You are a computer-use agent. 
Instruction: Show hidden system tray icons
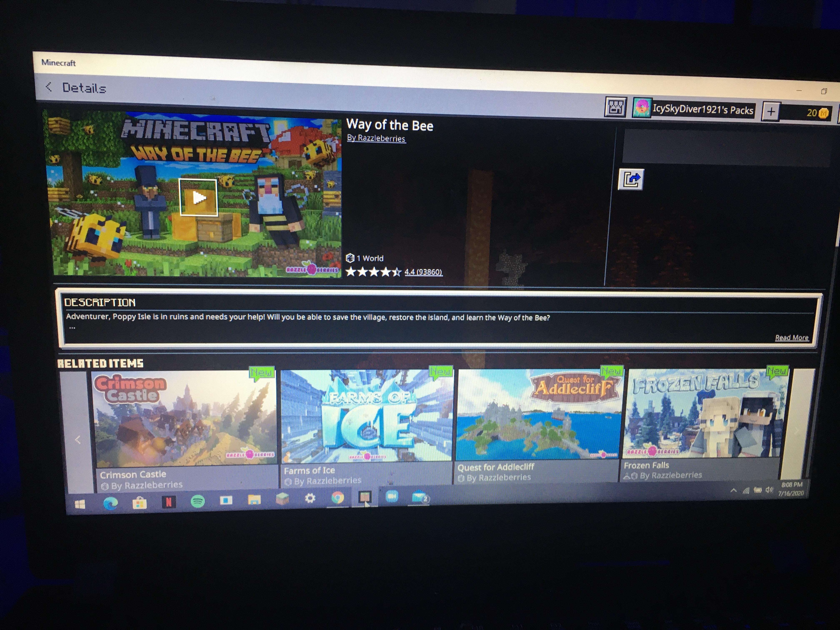click(733, 490)
